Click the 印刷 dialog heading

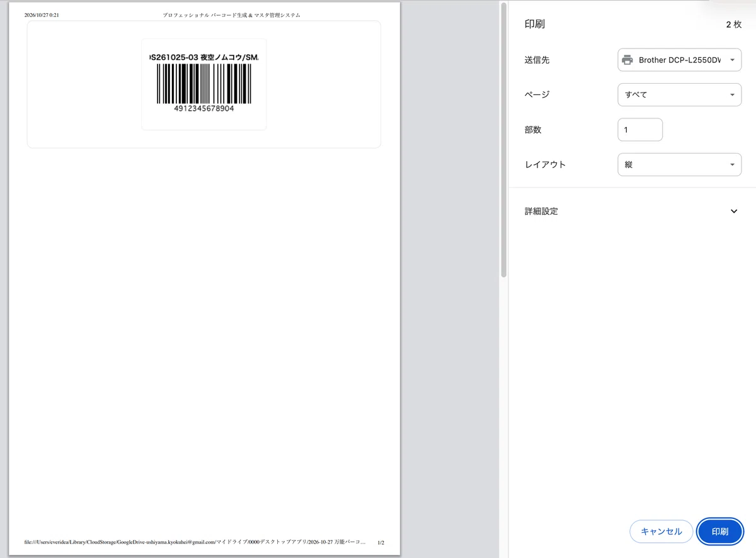click(535, 24)
